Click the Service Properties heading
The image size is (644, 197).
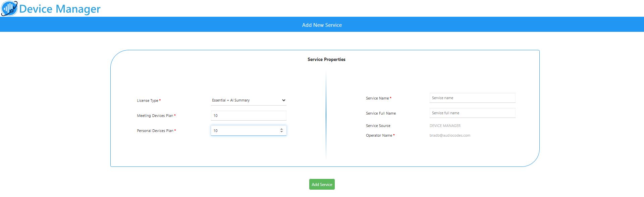click(326, 59)
